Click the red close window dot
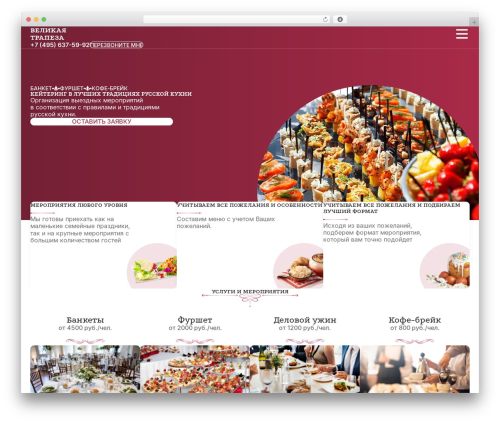This screenshot has height=423, width=500. [x=29, y=19]
